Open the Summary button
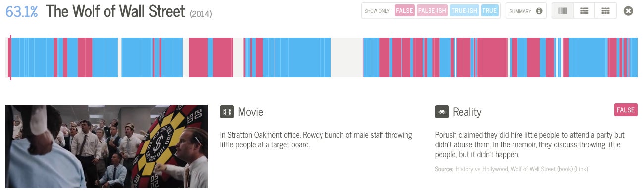Image resolution: width=644 pixels, height=191 pixels. (x=526, y=11)
